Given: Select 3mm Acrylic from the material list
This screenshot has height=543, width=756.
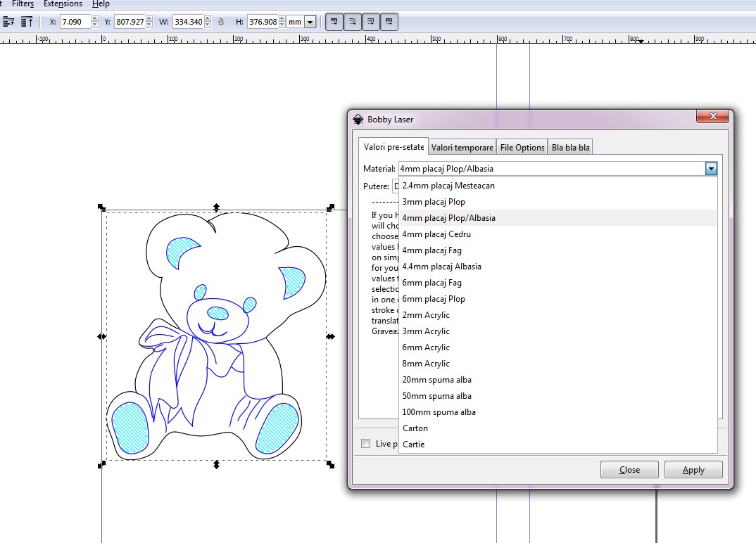Looking at the screenshot, I should coord(426,331).
